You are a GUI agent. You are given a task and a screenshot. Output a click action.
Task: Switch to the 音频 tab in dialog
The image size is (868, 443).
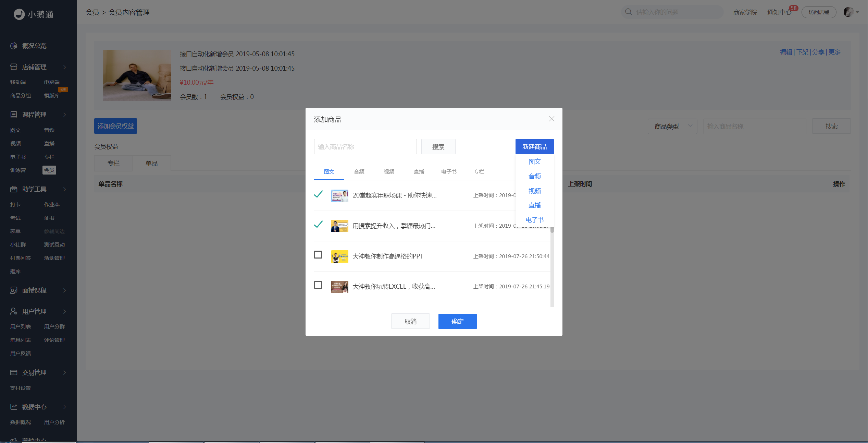[359, 172]
